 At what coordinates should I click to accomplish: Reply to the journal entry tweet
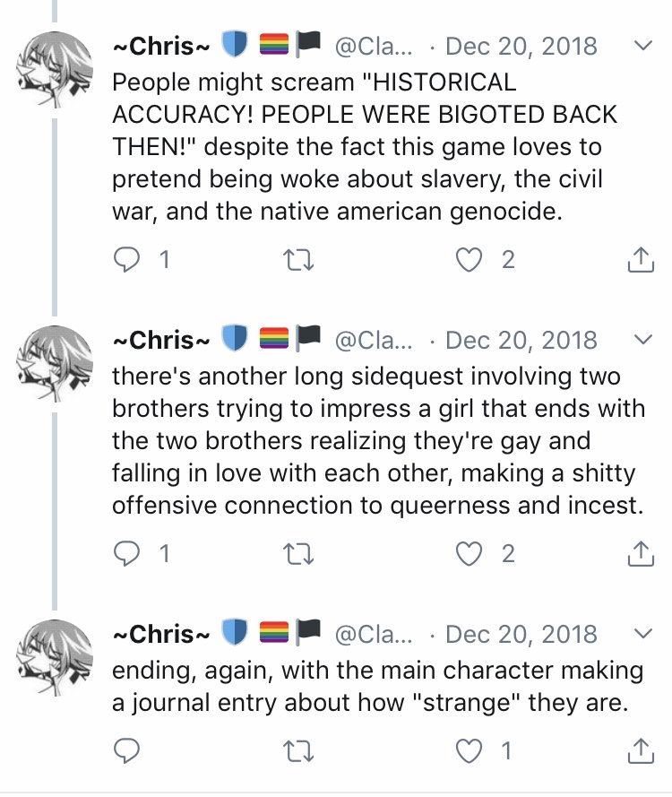coord(126,750)
